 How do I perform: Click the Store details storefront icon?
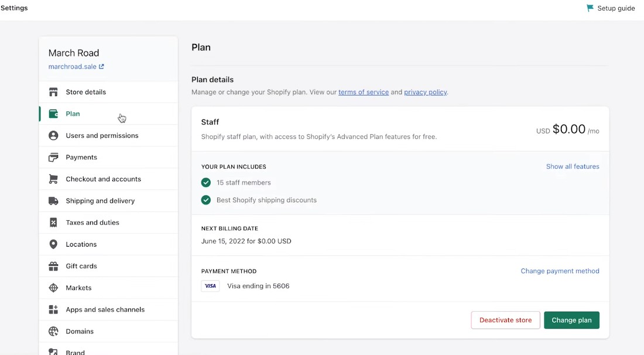53,92
